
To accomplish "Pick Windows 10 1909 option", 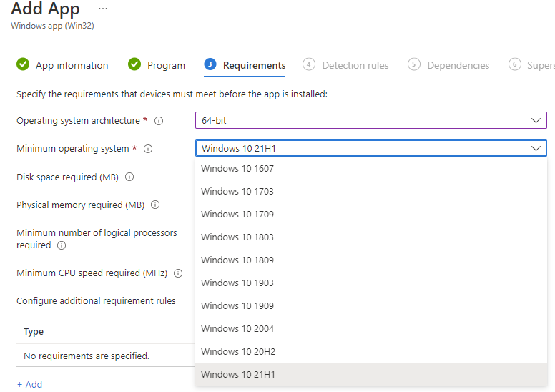I will (x=371, y=306).
